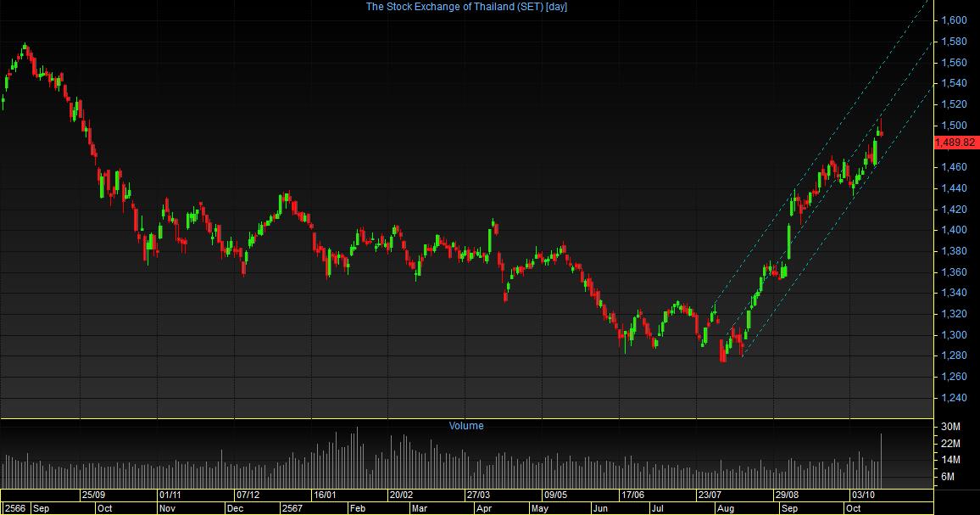Click the 1,440 price axis label
Screen dimensions: 980x515
point(954,188)
